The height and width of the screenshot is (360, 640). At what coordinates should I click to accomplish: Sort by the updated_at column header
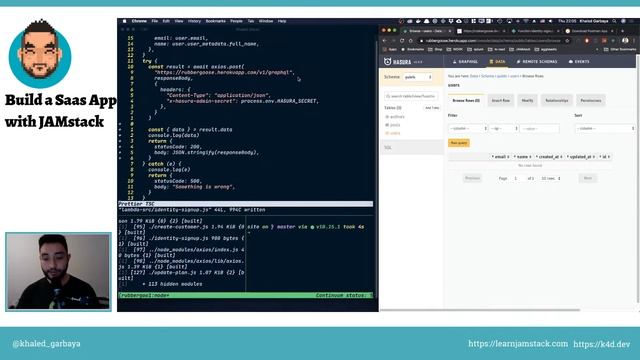(581, 157)
